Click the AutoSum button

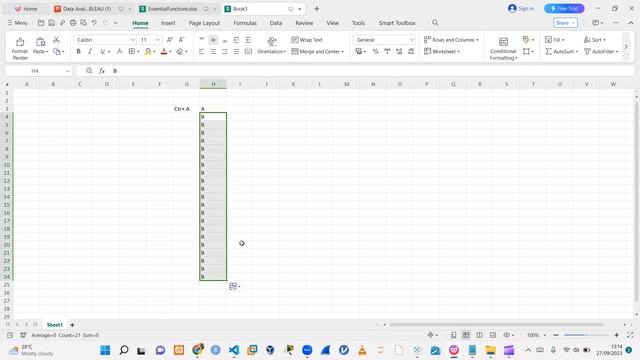[562, 51]
